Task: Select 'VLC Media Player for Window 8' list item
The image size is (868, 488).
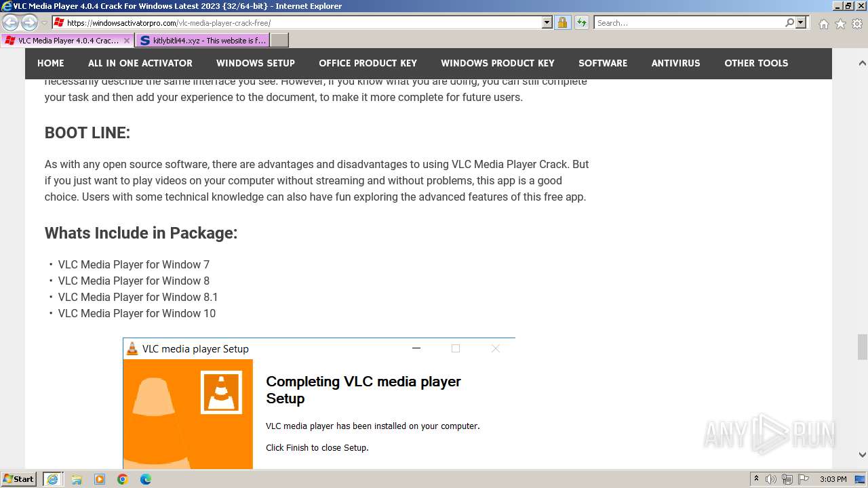Action: (x=134, y=281)
